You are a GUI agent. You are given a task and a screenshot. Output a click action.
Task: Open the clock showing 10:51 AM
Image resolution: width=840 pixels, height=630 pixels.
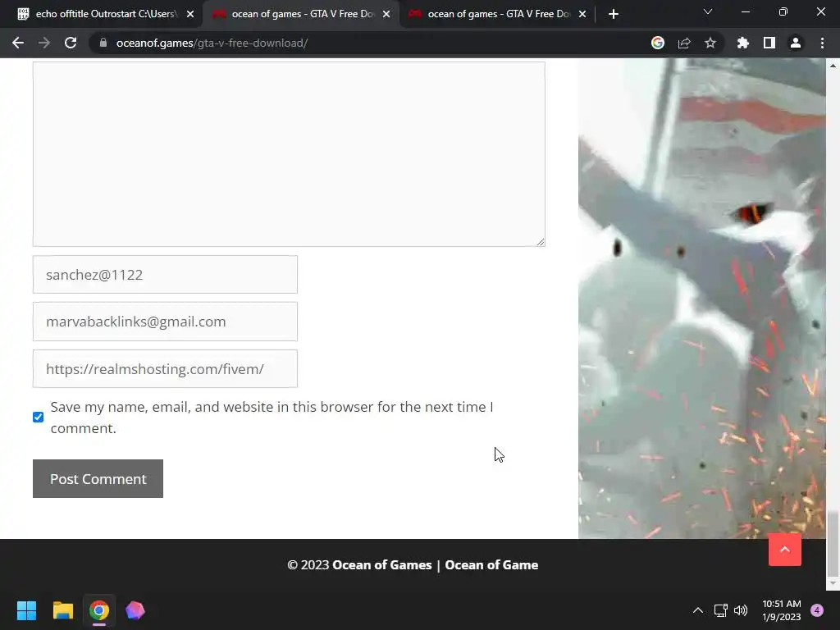click(782, 610)
